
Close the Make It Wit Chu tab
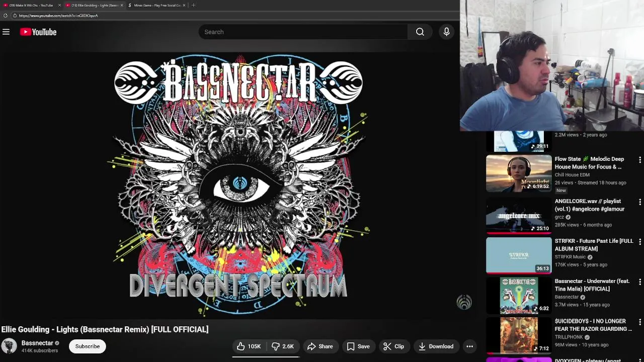59,5
